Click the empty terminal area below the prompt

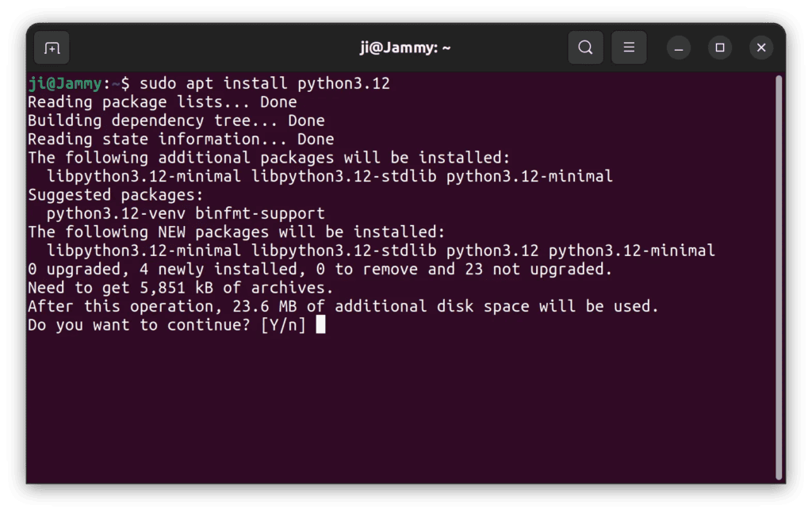coord(396,412)
